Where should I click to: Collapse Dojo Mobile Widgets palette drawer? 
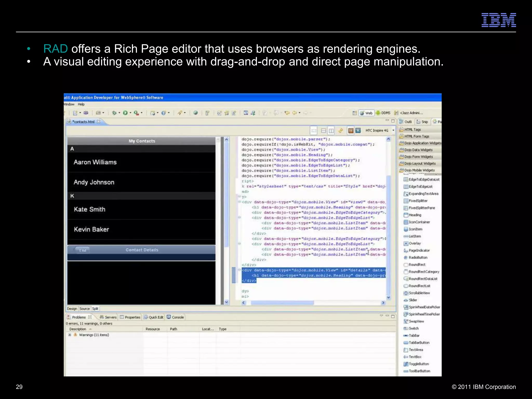tap(420, 170)
